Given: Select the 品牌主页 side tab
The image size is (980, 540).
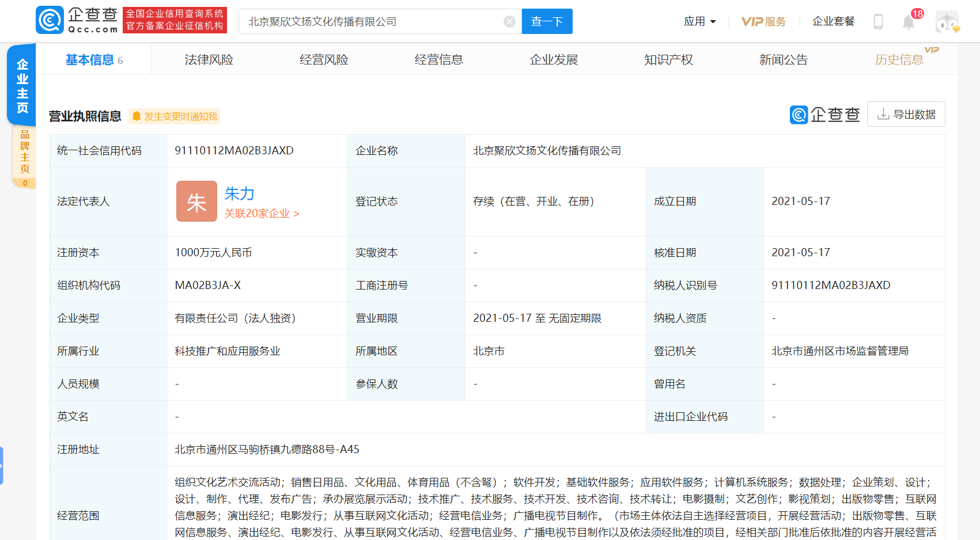Looking at the screenshot, I should 24,151.
